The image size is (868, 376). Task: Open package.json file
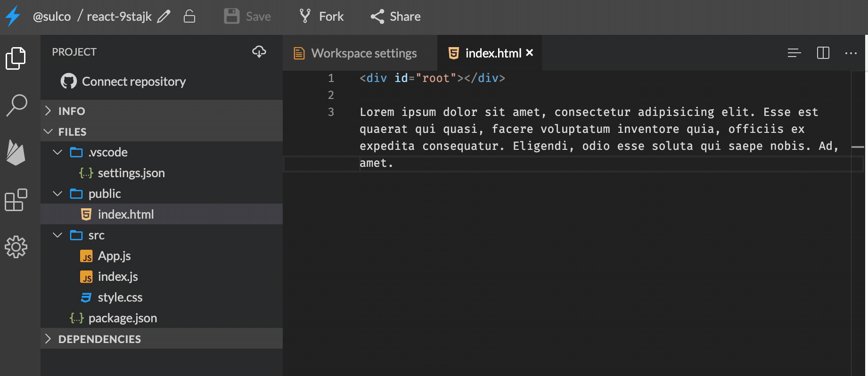click(x=162, y=318)
